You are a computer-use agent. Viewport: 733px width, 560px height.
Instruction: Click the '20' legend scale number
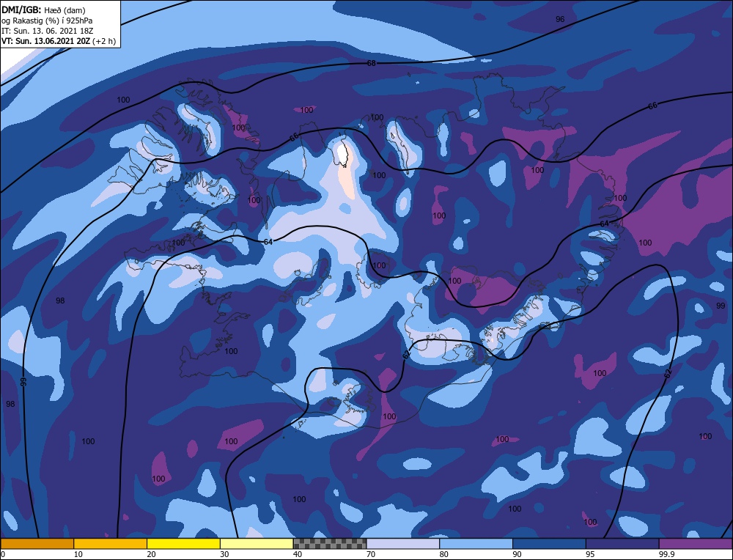click(152, 554)
